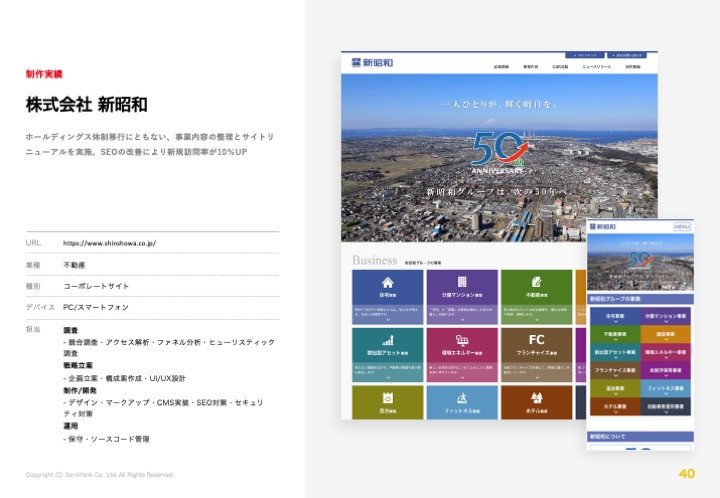Click the bold 調査 heading
This screenshot has height=498, width=720.
pyautogui.click(x=70, y=330)
